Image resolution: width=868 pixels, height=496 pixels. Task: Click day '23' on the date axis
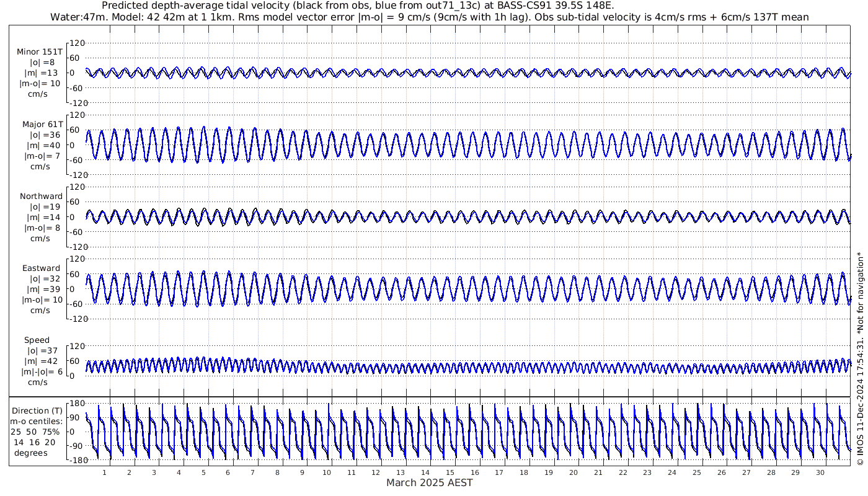click(x=647, y=472)
